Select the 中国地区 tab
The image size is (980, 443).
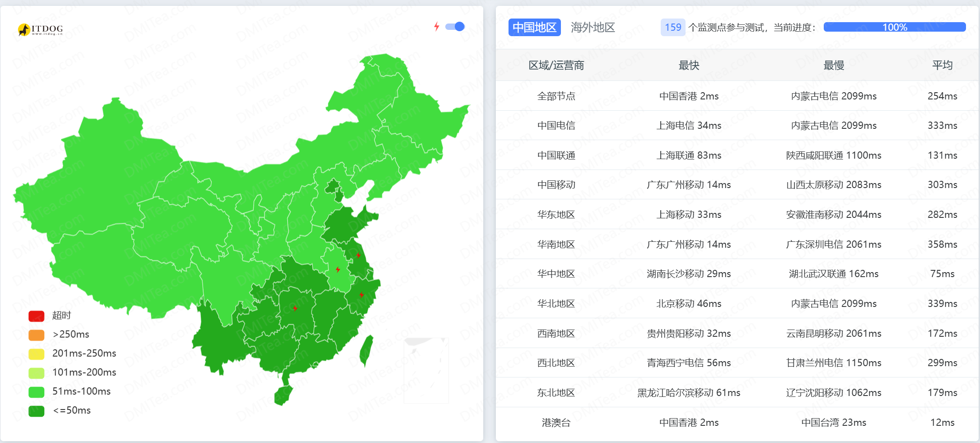pyautogui.click(x=535, y=28)
